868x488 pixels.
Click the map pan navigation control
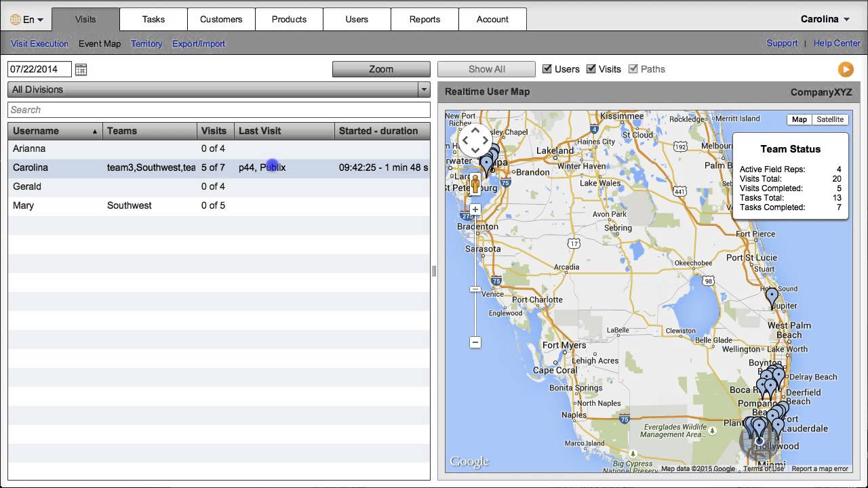pyautogui.click(x=475, y=141)
